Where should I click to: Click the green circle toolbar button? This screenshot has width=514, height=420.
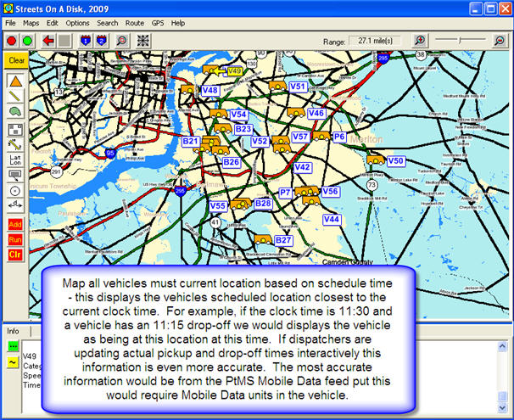click(27, 41)
